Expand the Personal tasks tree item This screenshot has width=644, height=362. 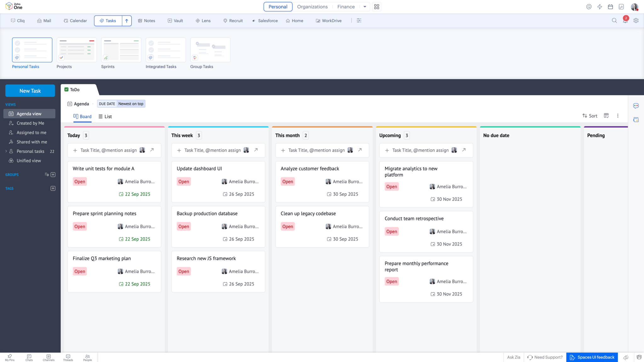point(6,151)
